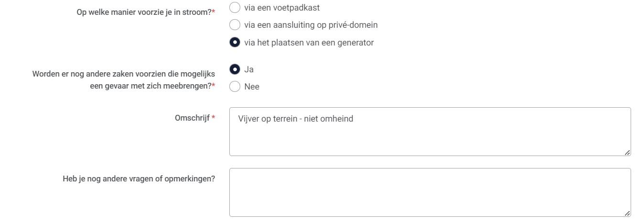Click the red asterisk beside Omschrijf
The width and height of the screenshot is (644, 224).
[213, 118]
